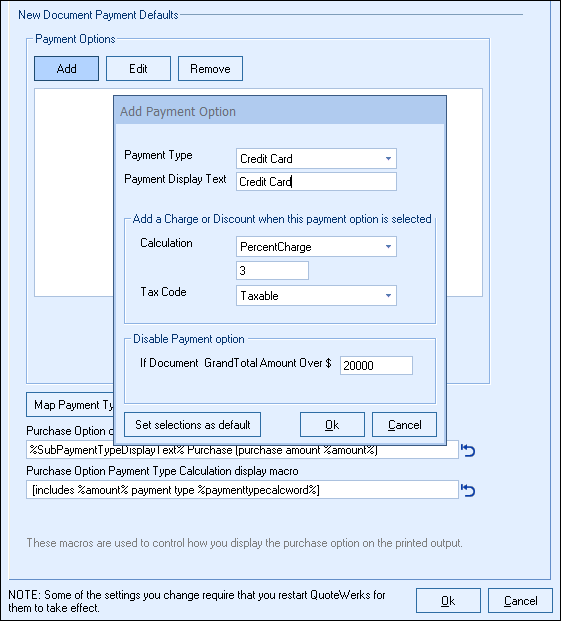Confirm the Add Payment Option dialog with Ok
This screenshot has width=561, height=621.
(332, 425)
